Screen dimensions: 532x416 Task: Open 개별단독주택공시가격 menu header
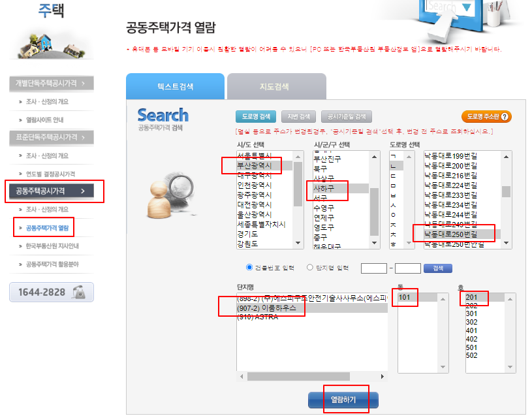(52, 84)
